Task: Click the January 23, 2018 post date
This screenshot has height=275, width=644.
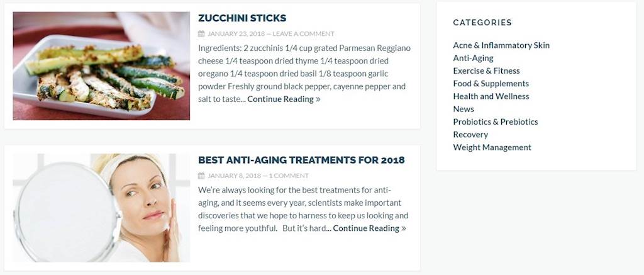Action: click(x=236, y=34)
